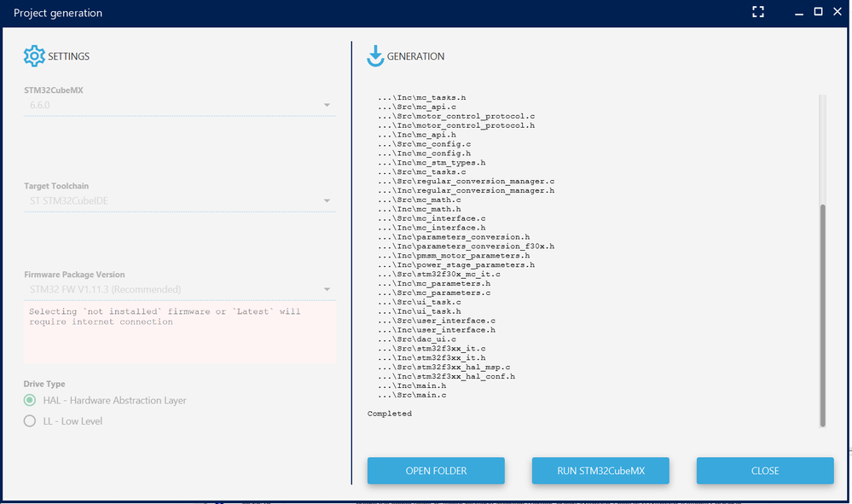Click the "...\Src\regular_conversion_manager.c" log line
The height and width of the screenshot is (504, 852).
467,182
